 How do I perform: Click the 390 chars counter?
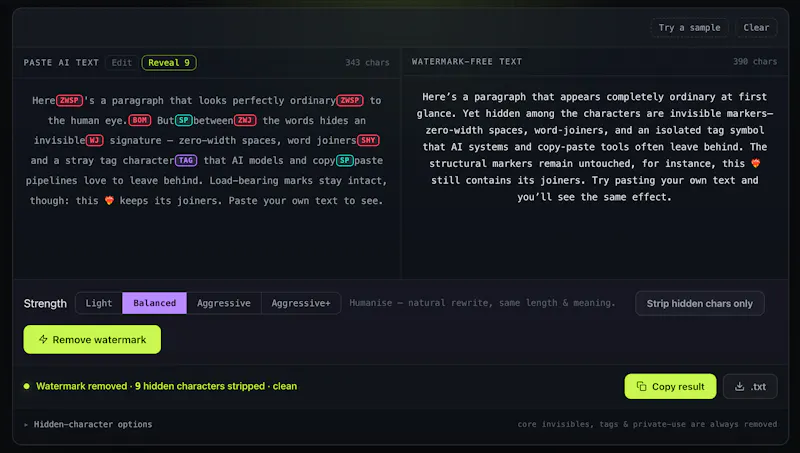(755, 61)
